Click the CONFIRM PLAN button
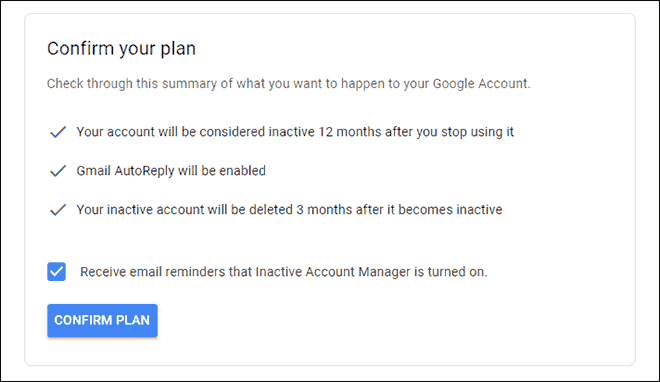The image size is (660, 382). pyautogui.click(x=102, y=321)
